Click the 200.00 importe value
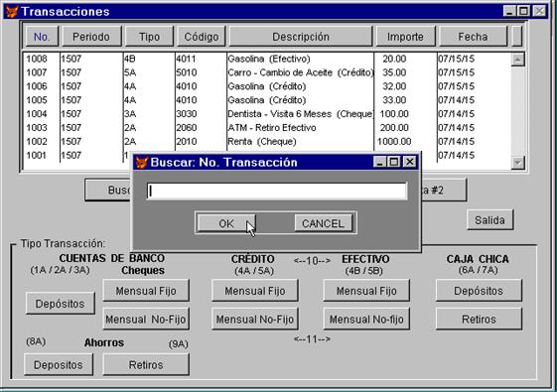 (x=394, y=127)
